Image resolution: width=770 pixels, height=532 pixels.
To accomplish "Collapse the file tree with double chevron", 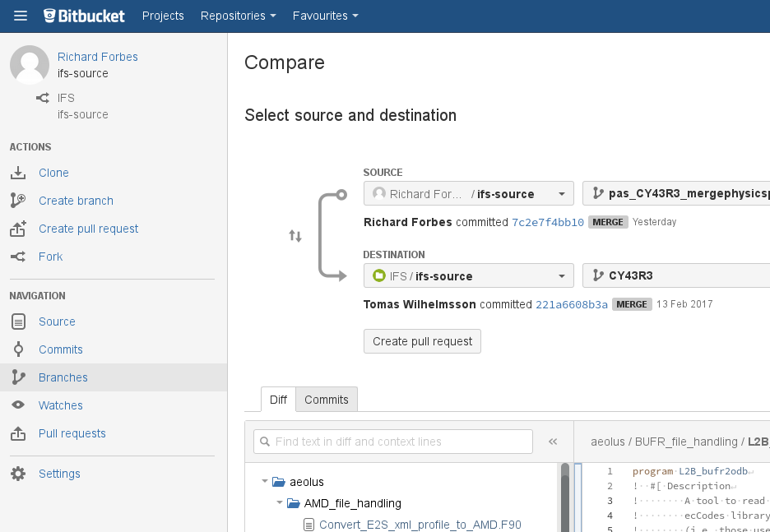I will [553, 442].
